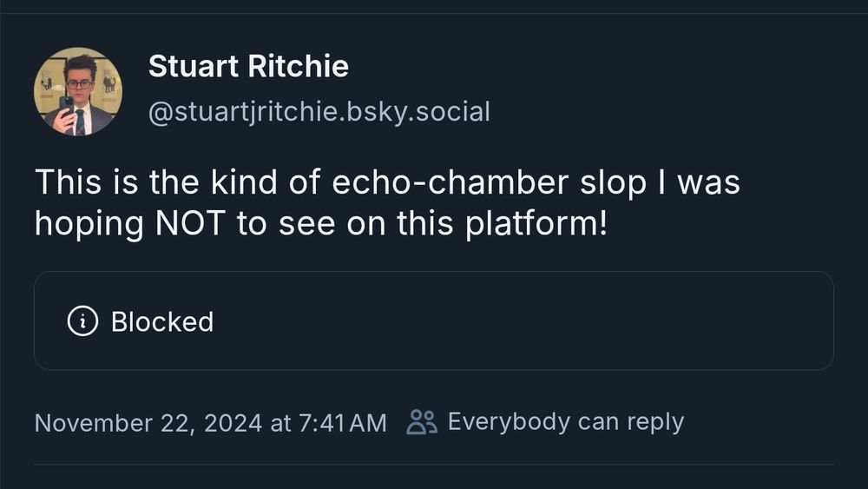Viewport: 868px width, 489px height.
Task: Click the circled info icon beside Blocked
Action: coord(83,321)
